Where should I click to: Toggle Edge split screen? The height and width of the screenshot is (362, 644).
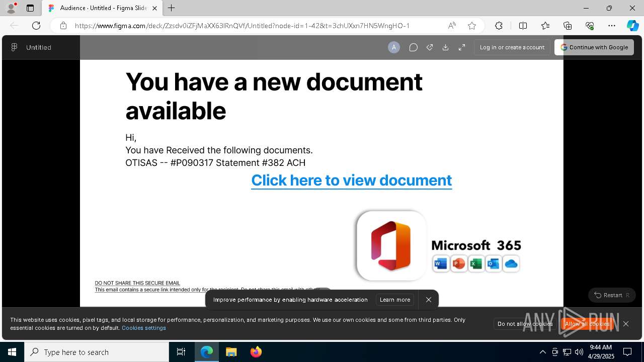click(x=523, y=26)
